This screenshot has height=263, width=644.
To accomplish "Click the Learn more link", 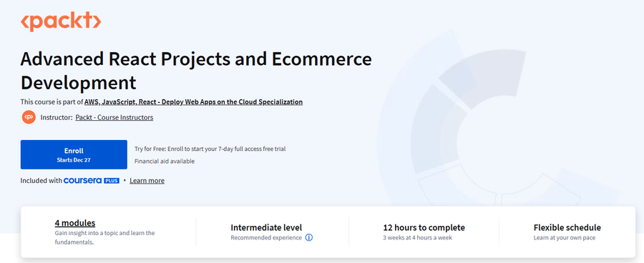I will tap(147, 181).
